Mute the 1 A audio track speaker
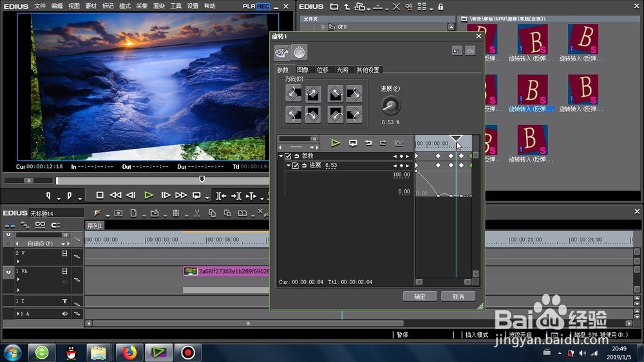This screenshot has height=362, width=644. click(64, 314)
